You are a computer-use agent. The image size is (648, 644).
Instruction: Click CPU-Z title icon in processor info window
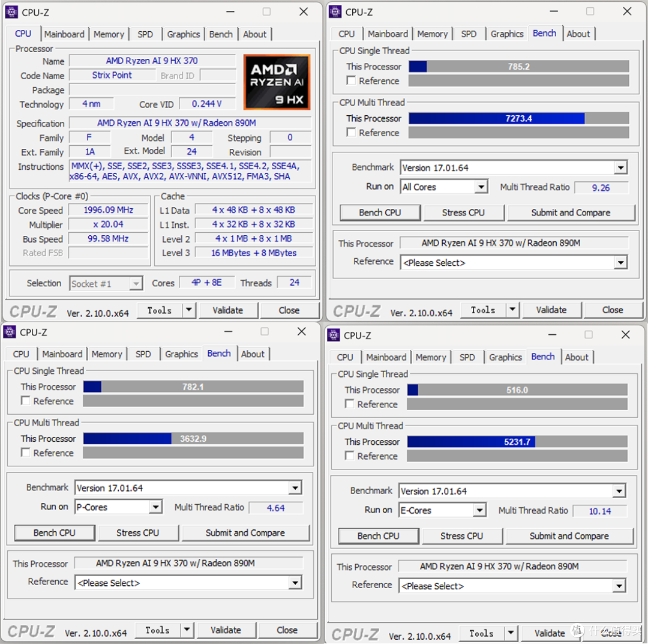tap(11, 12)
